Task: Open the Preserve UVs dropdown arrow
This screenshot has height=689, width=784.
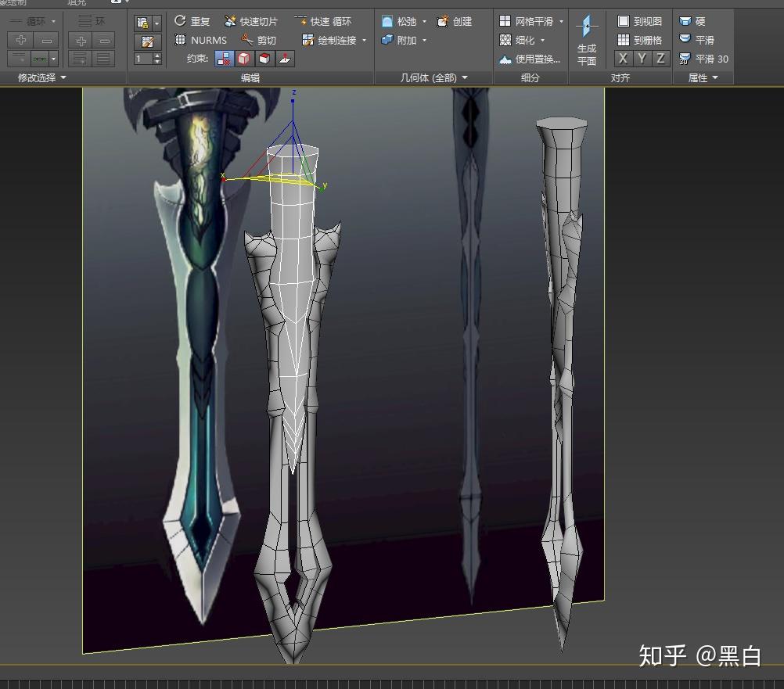Action: 156,23
